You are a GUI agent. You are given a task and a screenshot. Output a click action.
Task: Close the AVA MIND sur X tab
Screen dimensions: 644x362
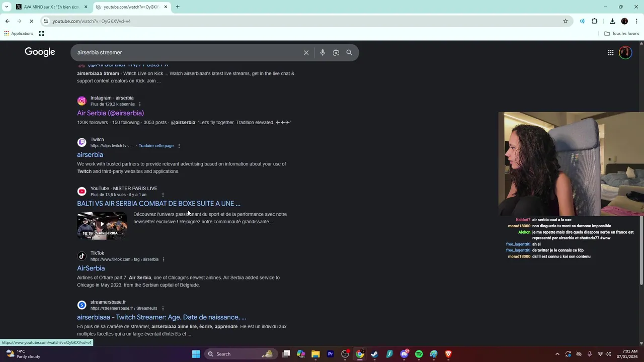pyautogui.click(x=86, y=7)
